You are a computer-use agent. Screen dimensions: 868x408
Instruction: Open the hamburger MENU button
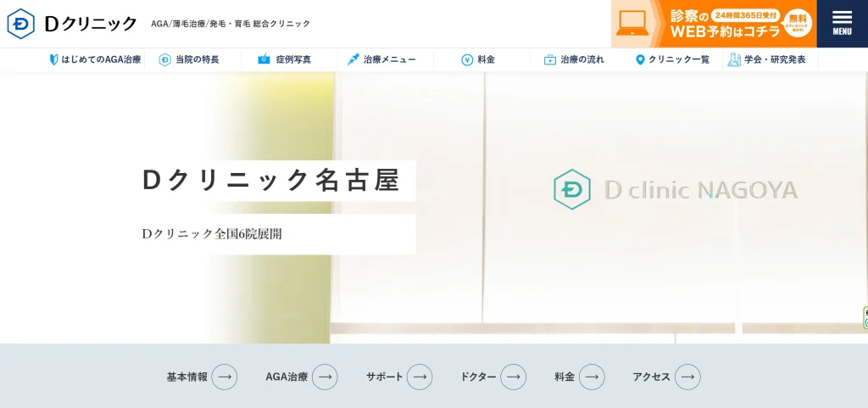(x=842, y=23)
